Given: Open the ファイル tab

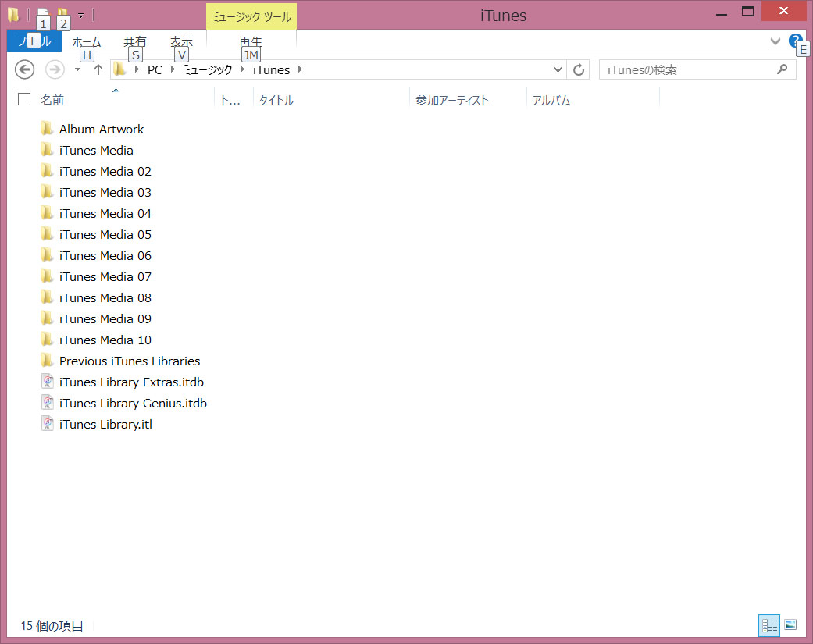Looking at the screenshot, I should 34,41.
